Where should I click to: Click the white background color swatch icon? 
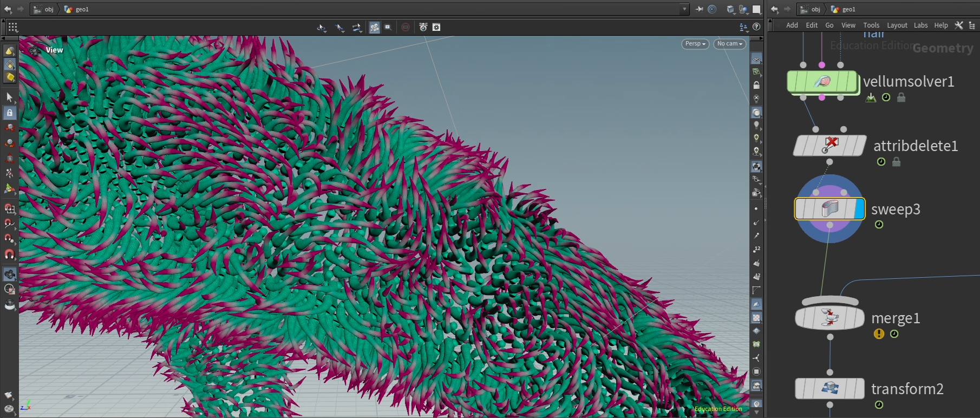756,9
